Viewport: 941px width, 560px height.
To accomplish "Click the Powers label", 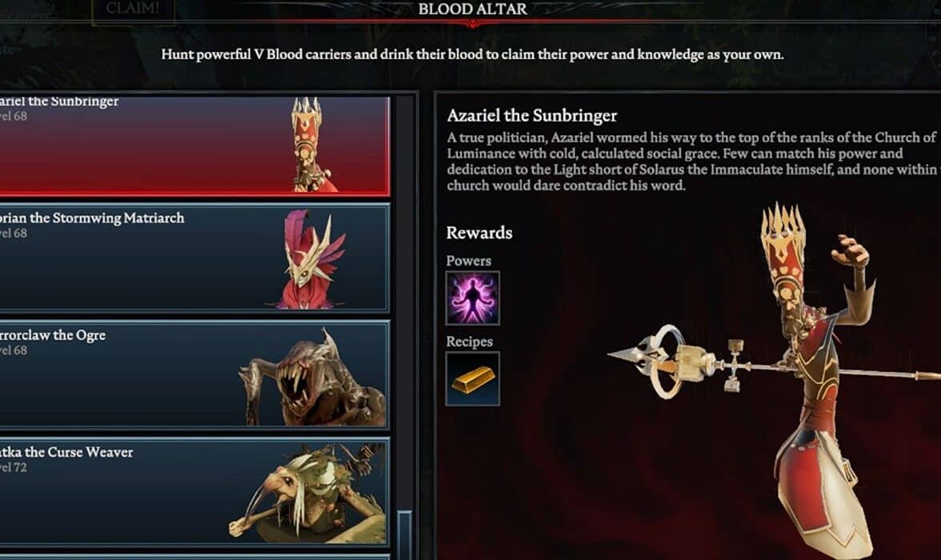I will coord(468,261).
